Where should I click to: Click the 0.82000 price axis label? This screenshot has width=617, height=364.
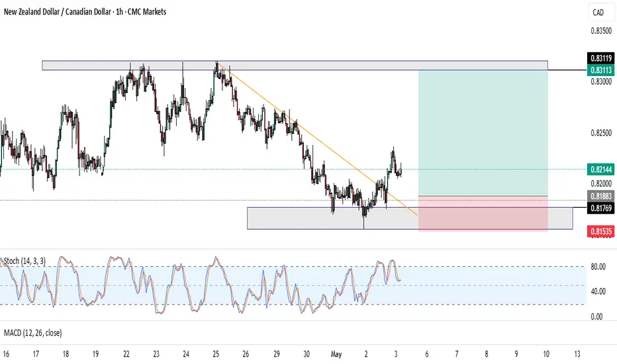[x=601, y=184]
